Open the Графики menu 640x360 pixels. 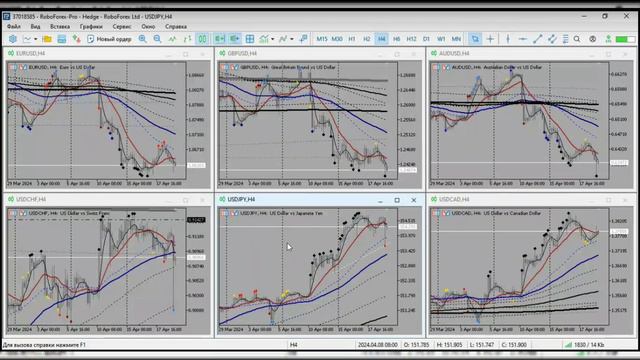[x=91, y=27]
